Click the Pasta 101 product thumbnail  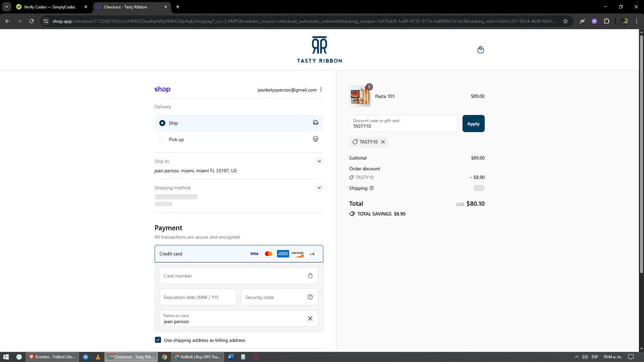360,96
